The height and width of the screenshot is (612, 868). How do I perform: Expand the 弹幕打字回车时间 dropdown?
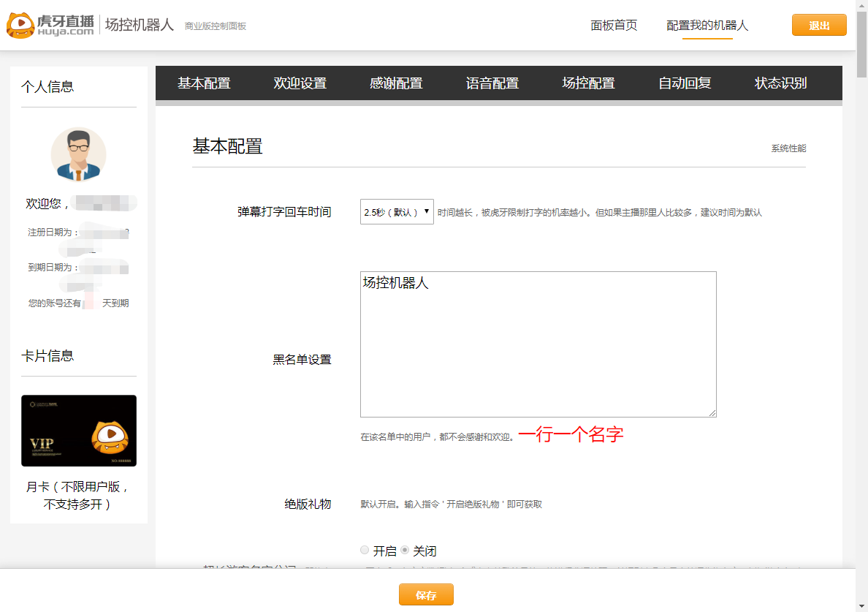[x=396, y=212]
